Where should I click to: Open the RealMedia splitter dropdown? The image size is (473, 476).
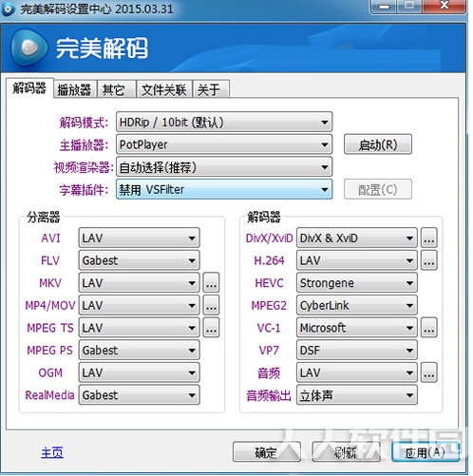pyautogui.click(x=139, y=395)
